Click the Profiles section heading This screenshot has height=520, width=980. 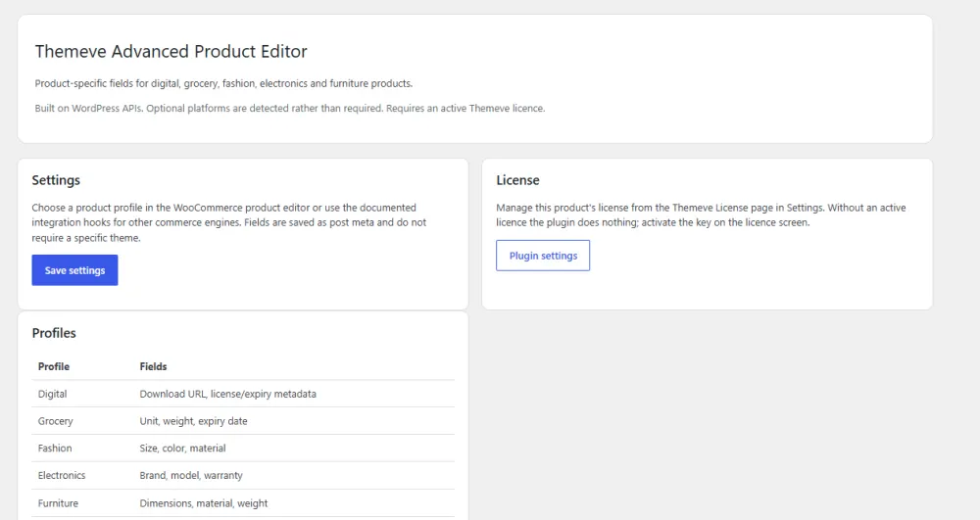pos(54,333)
